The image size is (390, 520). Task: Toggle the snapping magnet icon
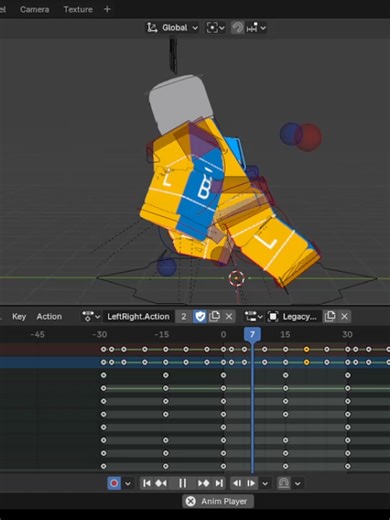pyautogui.click(x=237, y=28)
